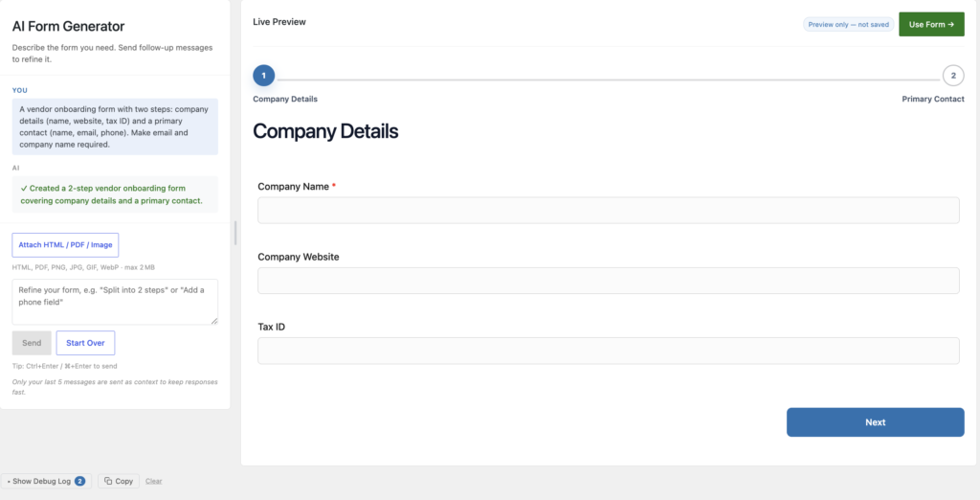The height and width of the screenshot is (500, 980).
Task: Click the greyed Send button
Action: coord(32,343)
